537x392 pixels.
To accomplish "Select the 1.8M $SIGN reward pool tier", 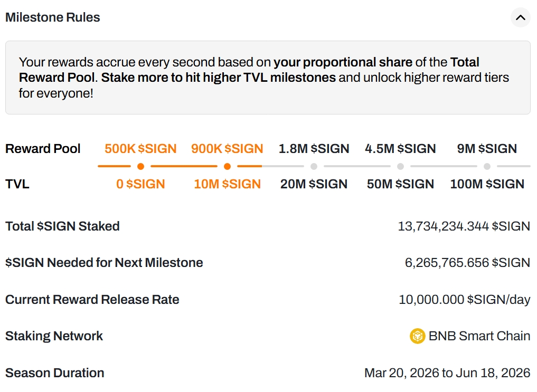I will pyautogui.click(x=314, y=149).
